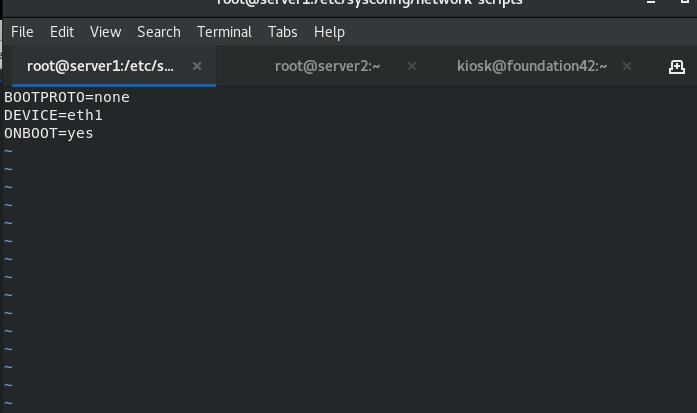Open the Help menu

point(329,32)
